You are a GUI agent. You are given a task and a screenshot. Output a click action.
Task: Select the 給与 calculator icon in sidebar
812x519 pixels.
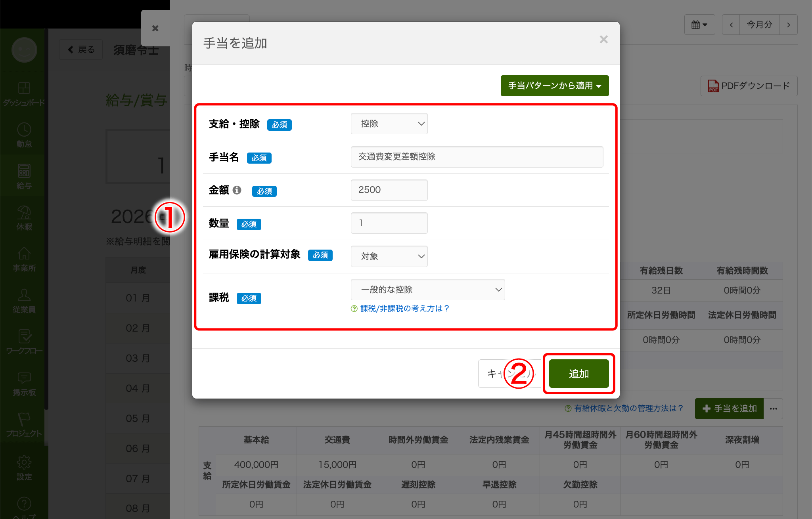24,171
